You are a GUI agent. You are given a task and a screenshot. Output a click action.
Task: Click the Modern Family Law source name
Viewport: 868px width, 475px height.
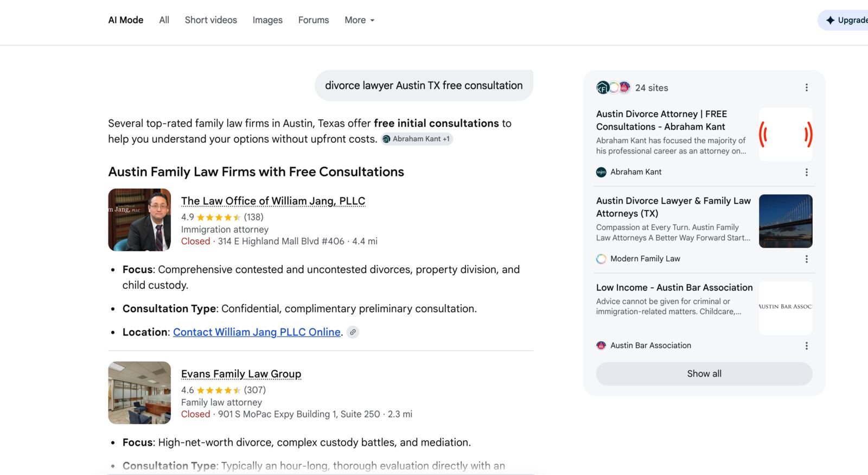tap(645, 259)
